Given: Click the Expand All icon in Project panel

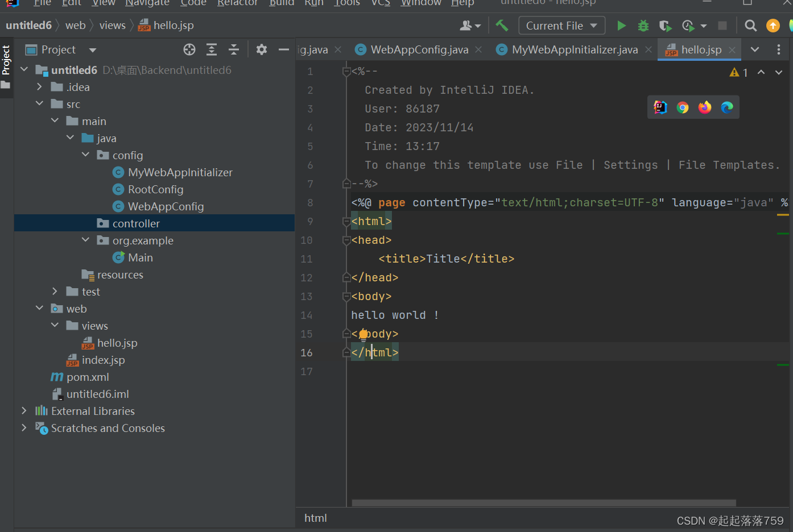Looking at the screenshot, I should point(212,49).
